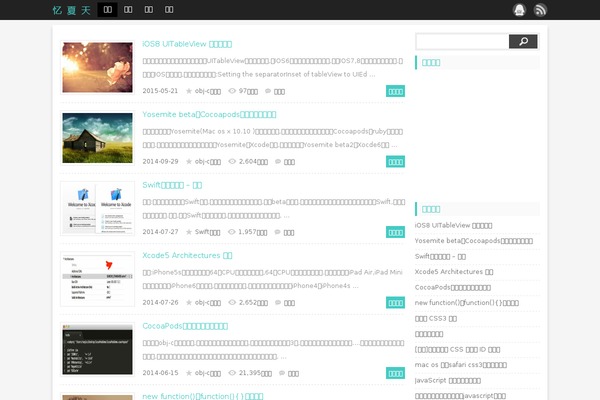
Task: Click teal read-more button of 2014-09-29 post
Action: coord(395,162)
